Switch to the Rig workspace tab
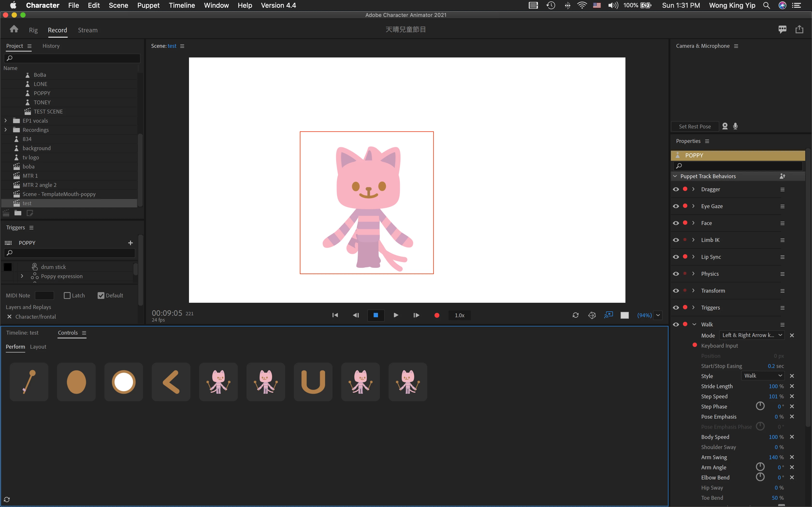This screenshot has height=507, width=812. 33,30
